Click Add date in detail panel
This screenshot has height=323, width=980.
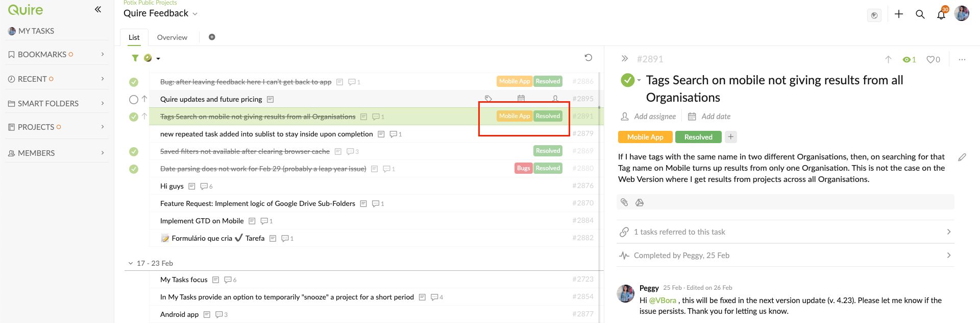pyautogui.click(x=709, y=117)
